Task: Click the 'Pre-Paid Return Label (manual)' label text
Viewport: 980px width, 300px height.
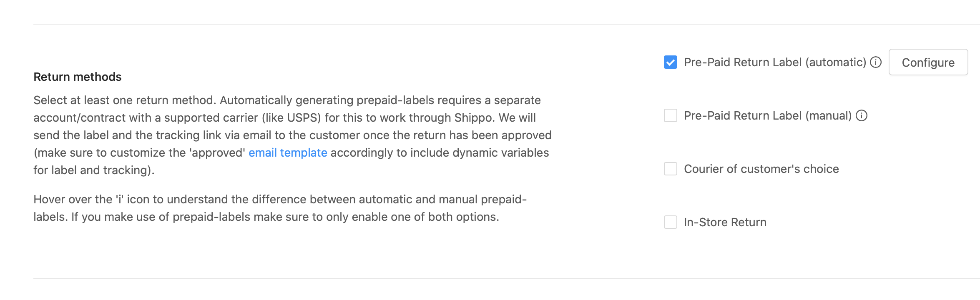Action: tap(768, 115)
